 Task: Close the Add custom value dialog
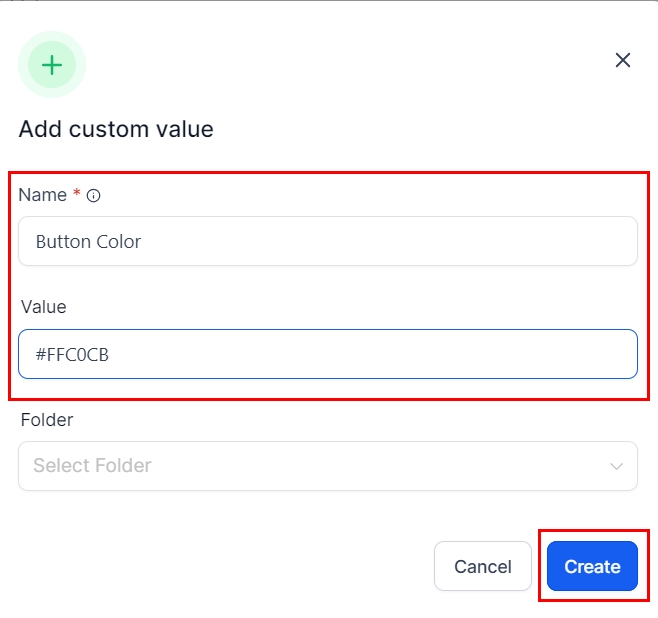click(623, 60)
